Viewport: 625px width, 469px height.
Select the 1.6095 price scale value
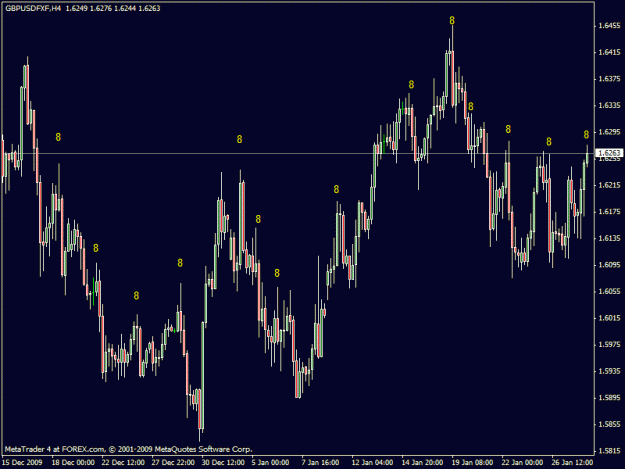click(609, 265)
